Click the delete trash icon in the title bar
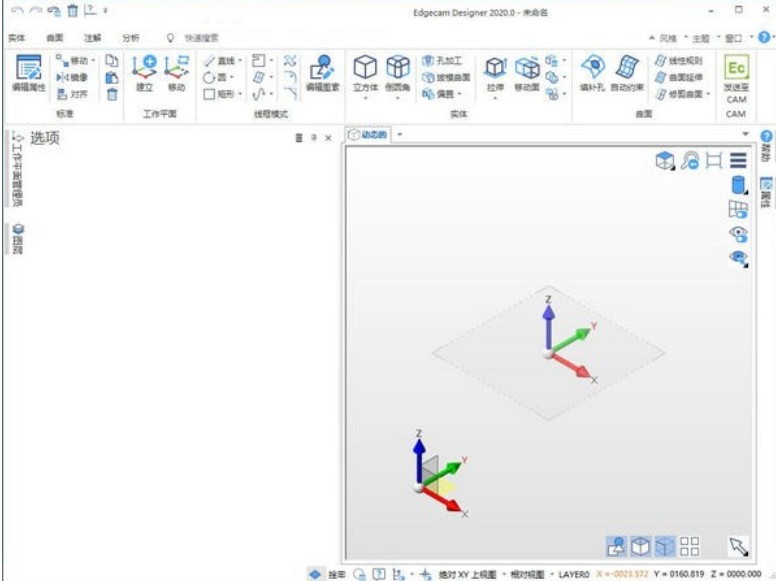The image size is (776, 581). 73,10
